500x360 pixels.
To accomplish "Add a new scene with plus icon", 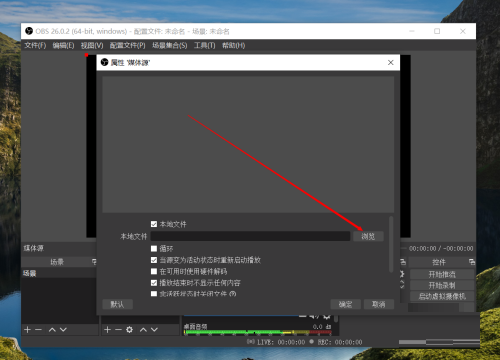I will tap(28, 330).
